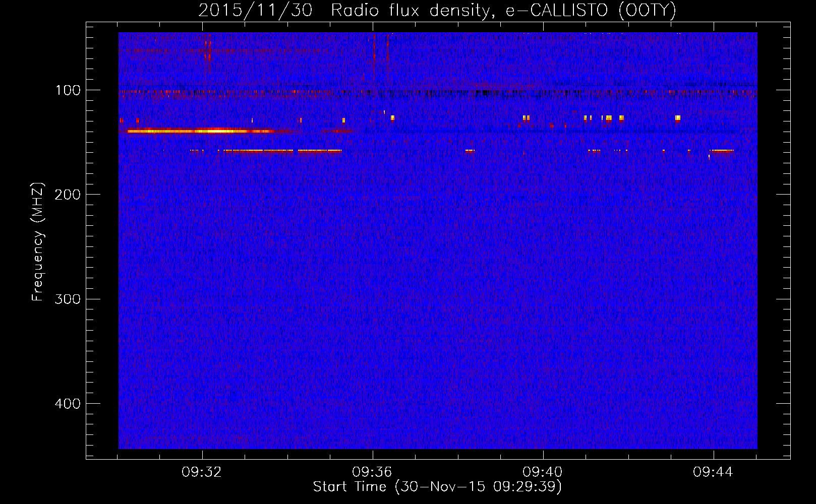Select the 200 frequency tick label
The width and height of the screenshot is (816, 504).
click(x=68, y=195)
